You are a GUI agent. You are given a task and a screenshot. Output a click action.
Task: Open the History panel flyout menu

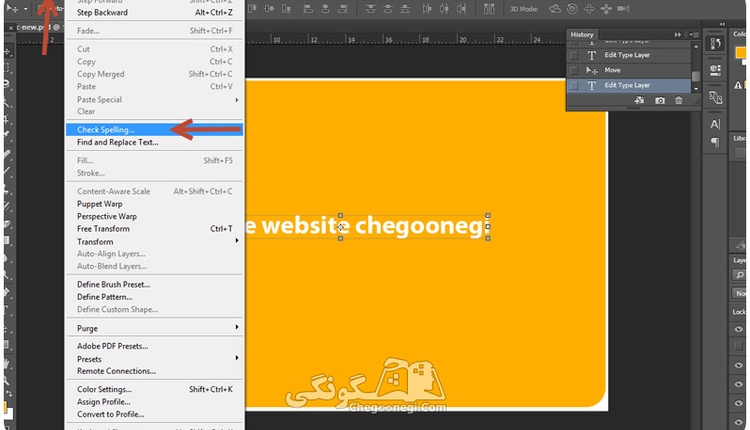click(694, 34)
